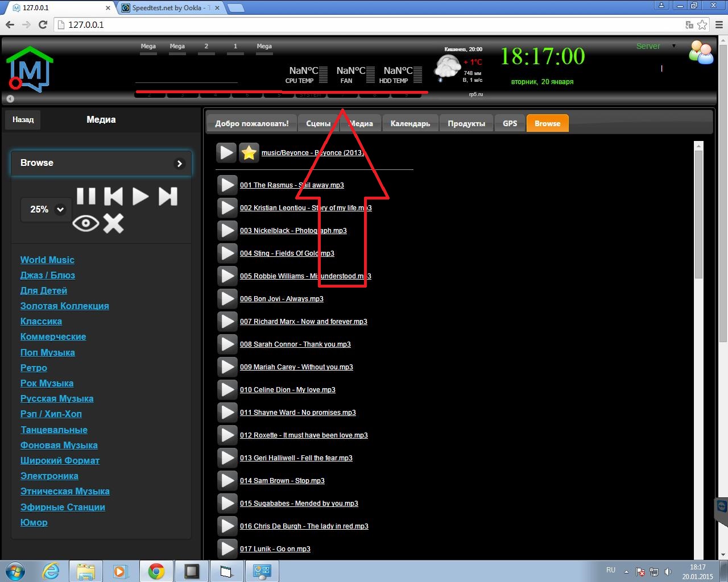Start playback of 016 Chris De Burgh track
Image resolution: width=728 pixels, height=582 pixels.
click(x=227, y=526)
